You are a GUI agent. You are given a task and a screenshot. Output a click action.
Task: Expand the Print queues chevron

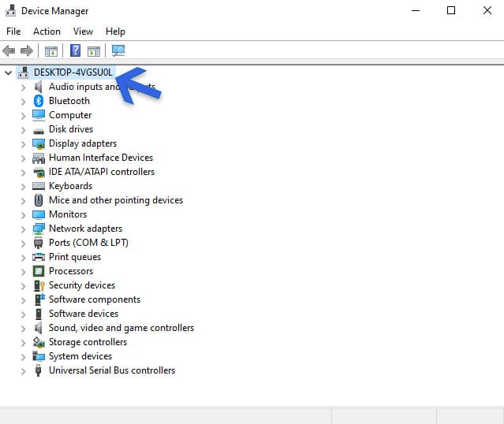click(23, 258)
